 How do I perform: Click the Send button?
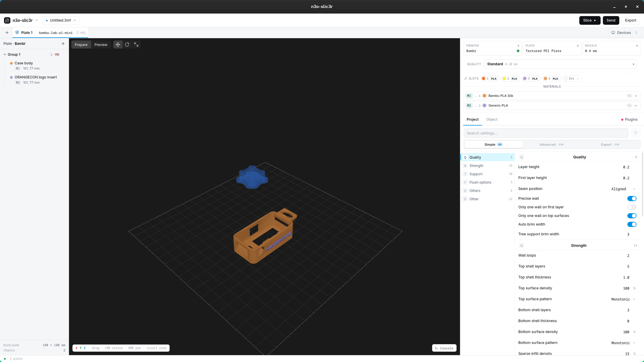(x=611, y=20)
